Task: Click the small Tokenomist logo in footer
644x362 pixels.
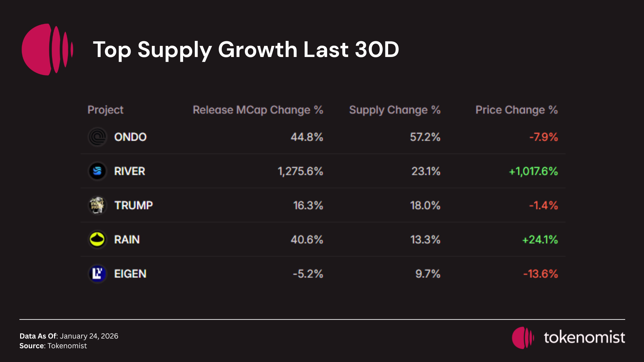Action: click(x=522, y=338)
